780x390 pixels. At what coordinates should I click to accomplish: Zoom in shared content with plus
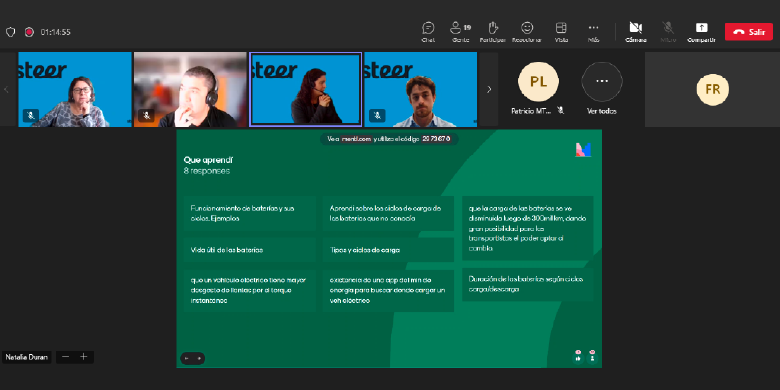click(x=84, y=357)
